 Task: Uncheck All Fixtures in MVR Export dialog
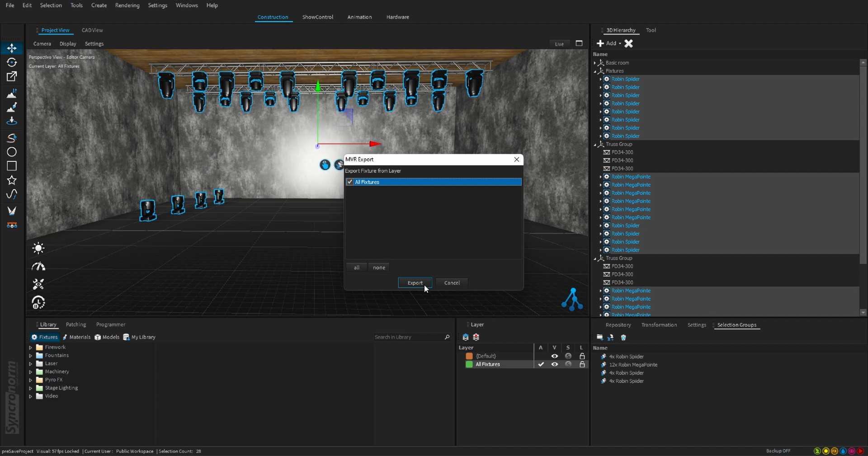350,182
